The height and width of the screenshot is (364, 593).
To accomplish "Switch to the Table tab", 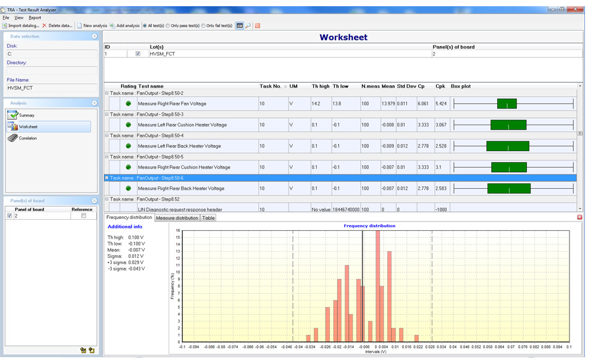I will (208, 218).
